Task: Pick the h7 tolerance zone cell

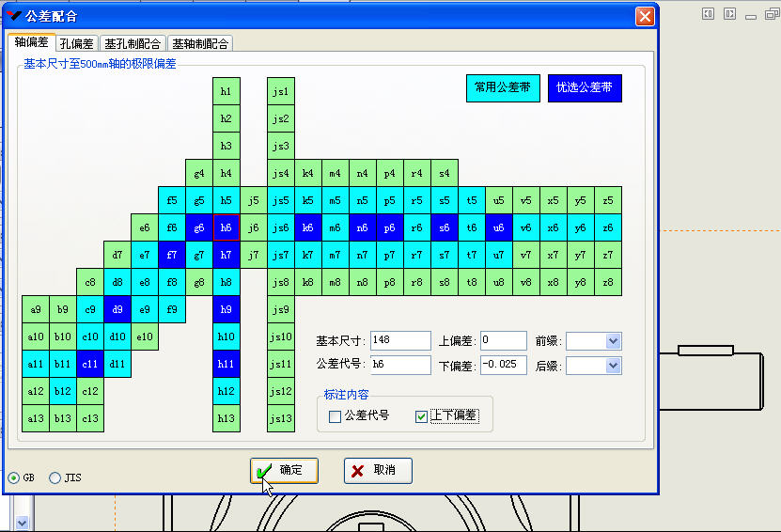Action: pos(226,255)
